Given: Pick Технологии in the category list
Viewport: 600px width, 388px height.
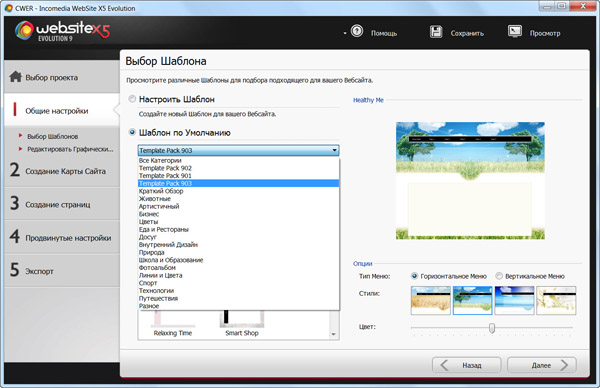Looking at the screenshot, I should point(238,290).
